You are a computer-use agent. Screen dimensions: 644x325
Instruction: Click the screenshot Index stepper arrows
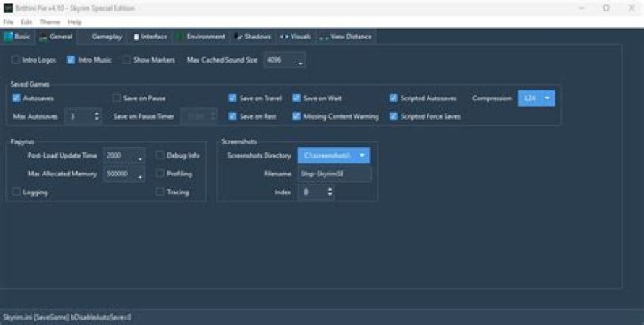(x=330, y=192)
